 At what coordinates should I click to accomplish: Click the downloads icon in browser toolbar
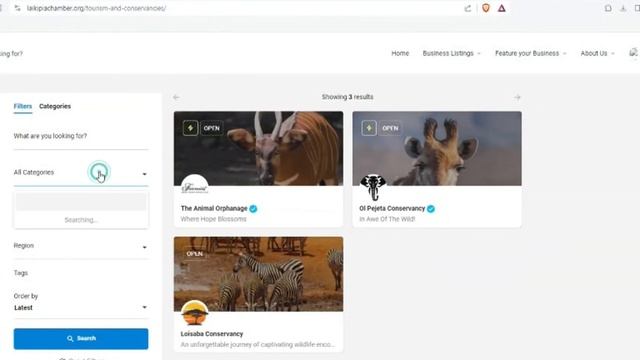[623, 8]
